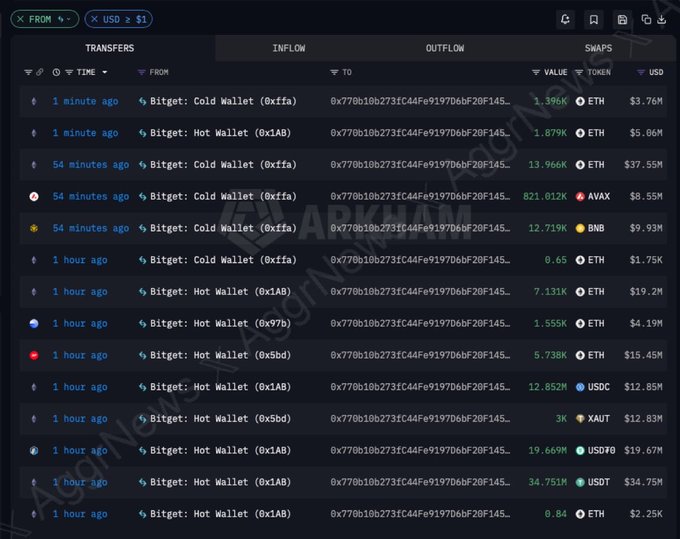Open the FROM column filter
The image size is (680, 539).
pyautogui.click(x=141, y=72)
